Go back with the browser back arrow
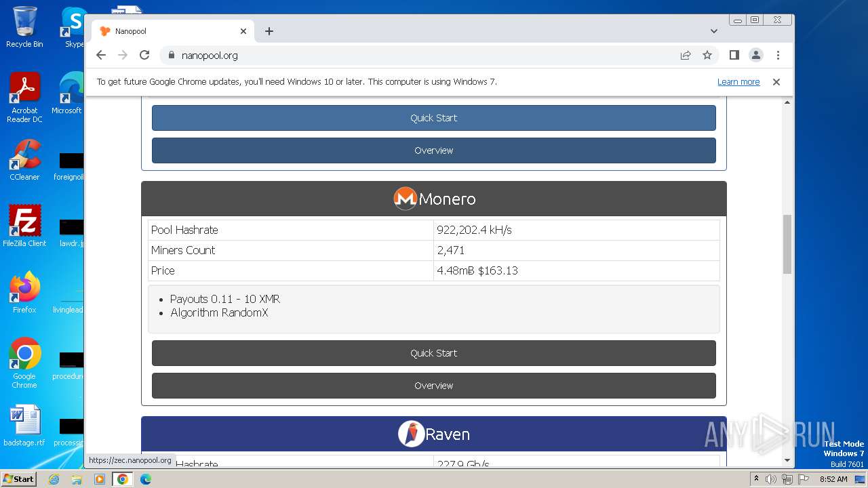The image size is (868, 488). point(101,56)
